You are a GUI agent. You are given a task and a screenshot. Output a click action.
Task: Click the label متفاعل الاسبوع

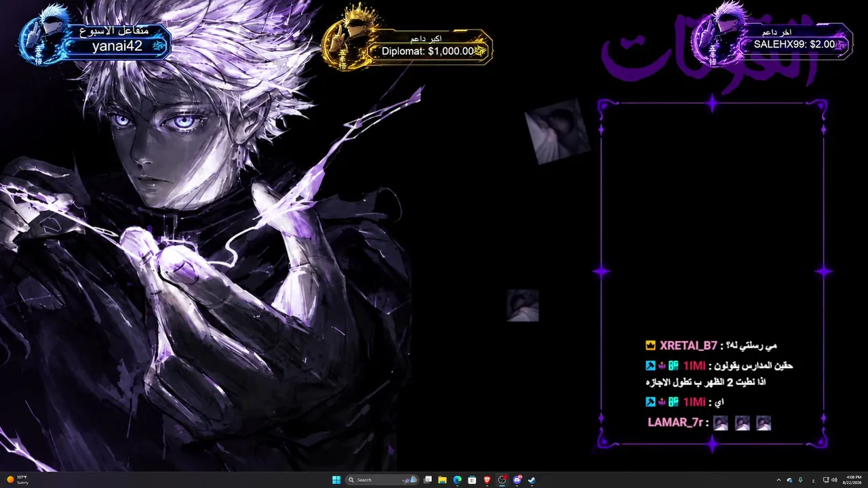point(114,30)
